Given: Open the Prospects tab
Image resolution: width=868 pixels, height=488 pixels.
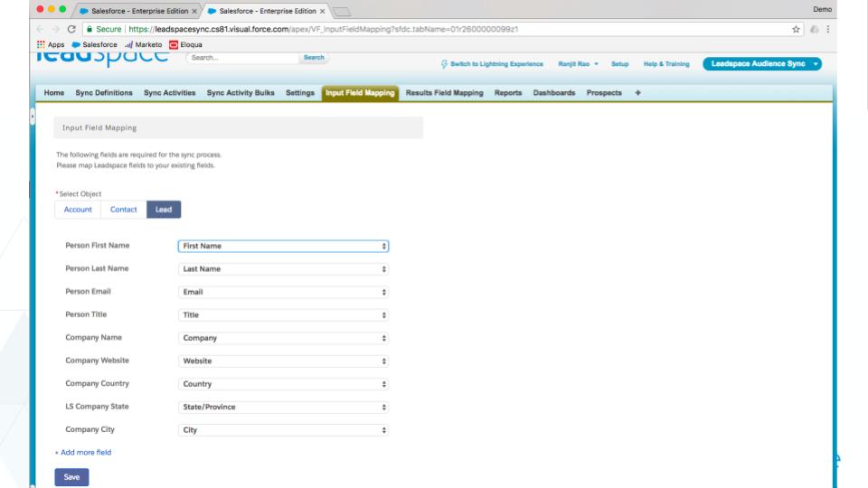Looking at the screenshot, I should coord(604,93).
